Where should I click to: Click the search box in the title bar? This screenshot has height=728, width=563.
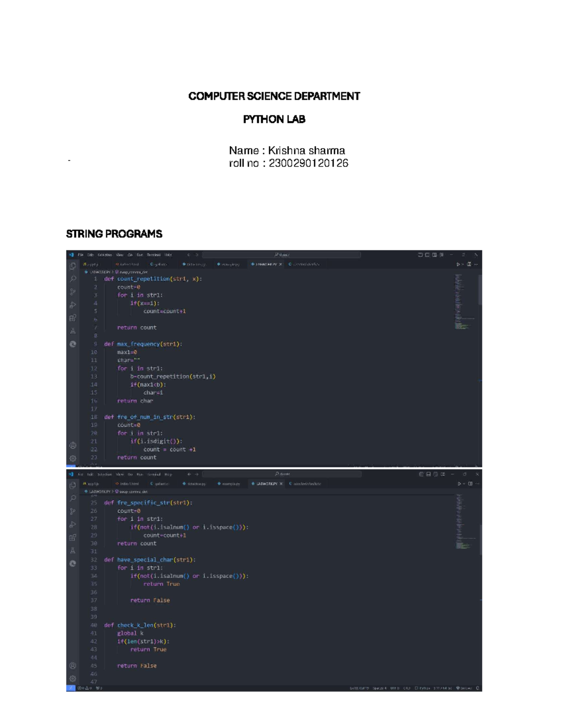(x=281, y=255)
